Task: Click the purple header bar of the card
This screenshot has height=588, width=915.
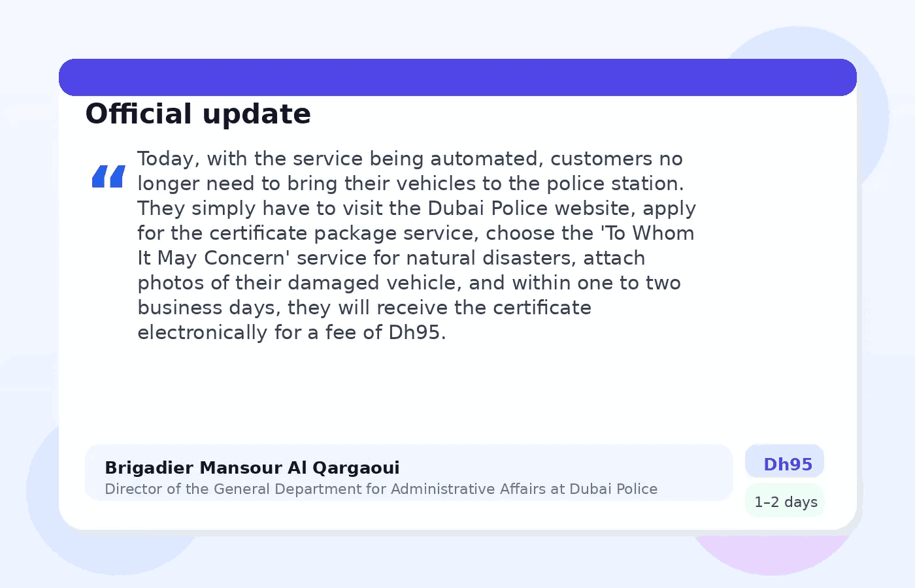Action: 457,77
